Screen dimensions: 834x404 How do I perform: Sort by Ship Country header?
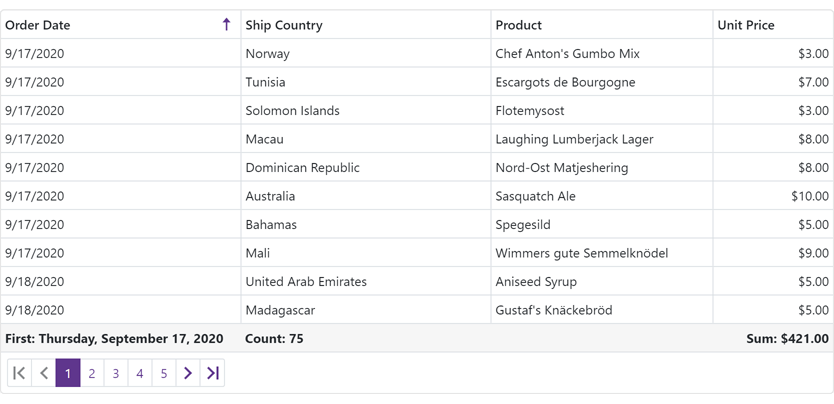[x=284, y=25]
